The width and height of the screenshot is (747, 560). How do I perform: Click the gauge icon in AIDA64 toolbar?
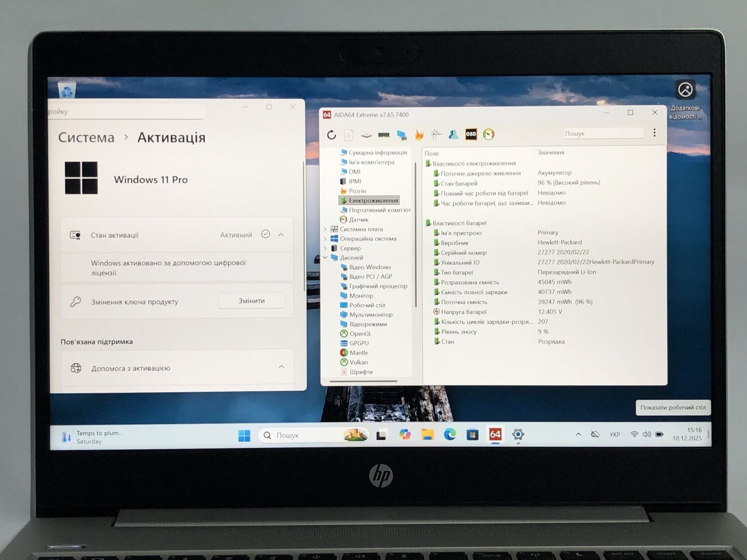[489, 134]
